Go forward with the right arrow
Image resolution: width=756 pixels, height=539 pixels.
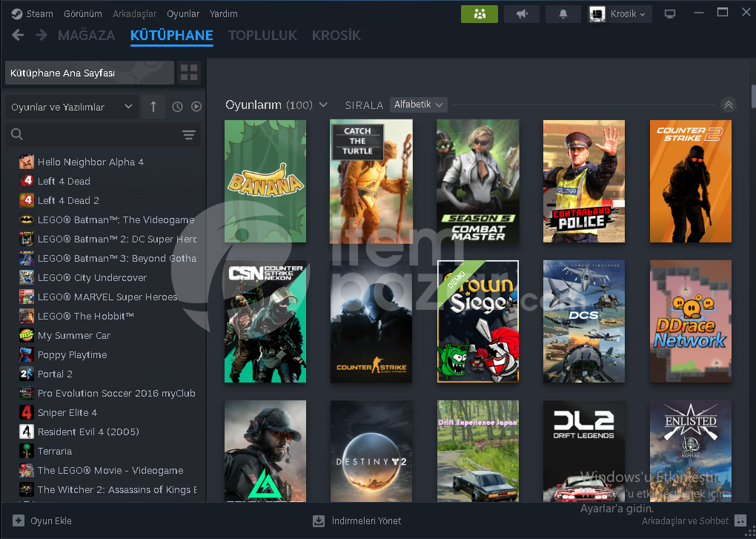(x=42, y=35)
